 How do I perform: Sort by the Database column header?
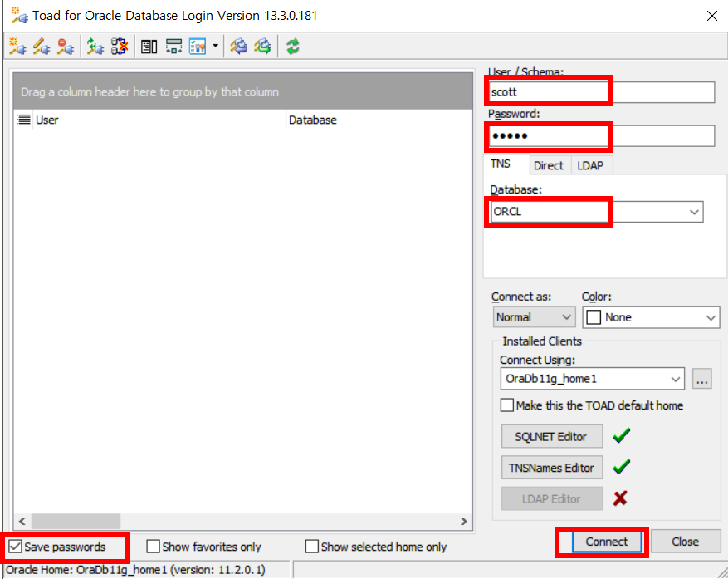(x=379, y=120)
